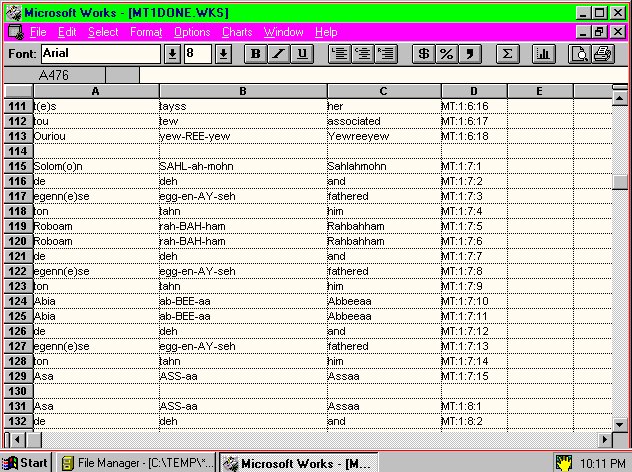Open the Help menu

point(326,32)
